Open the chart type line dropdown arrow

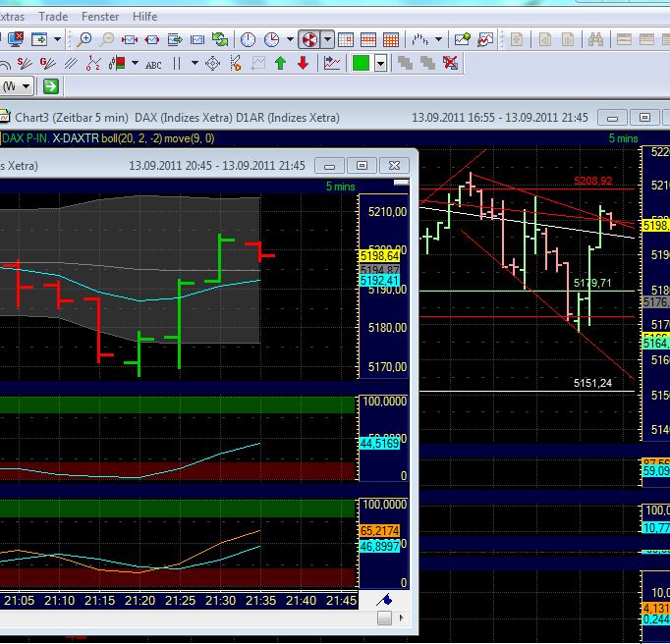pos(439,40)
